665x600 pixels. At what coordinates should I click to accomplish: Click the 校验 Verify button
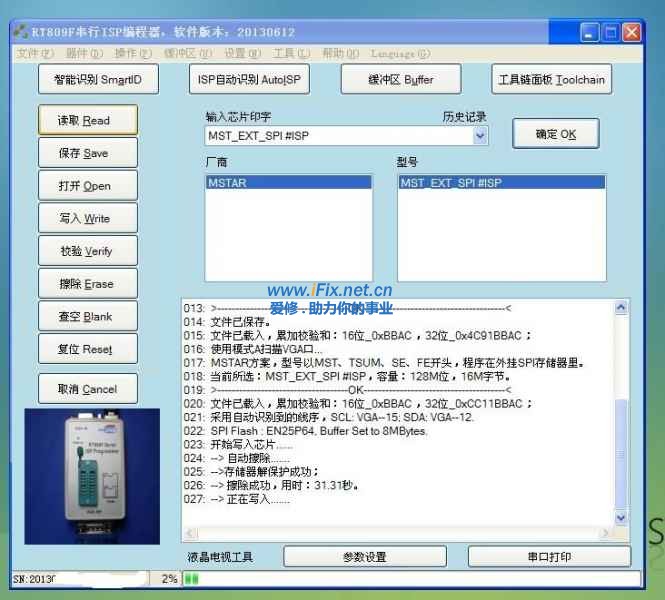(x=88, y=251)
